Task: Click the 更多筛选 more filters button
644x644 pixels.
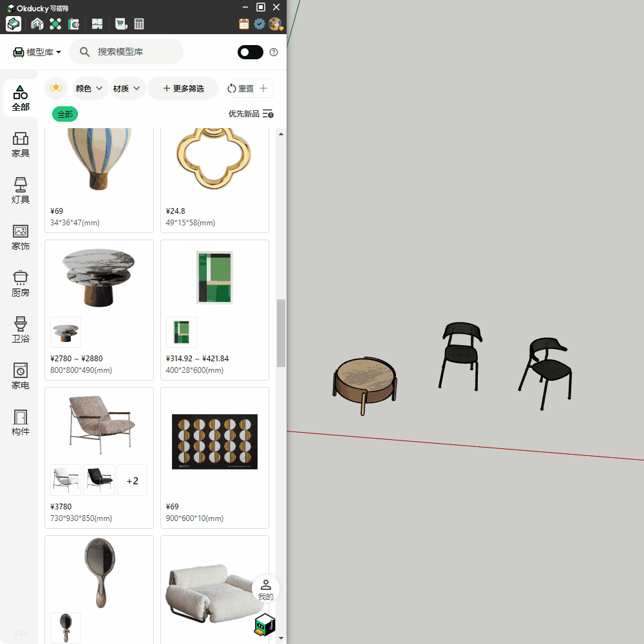Action: coord(183,88)
